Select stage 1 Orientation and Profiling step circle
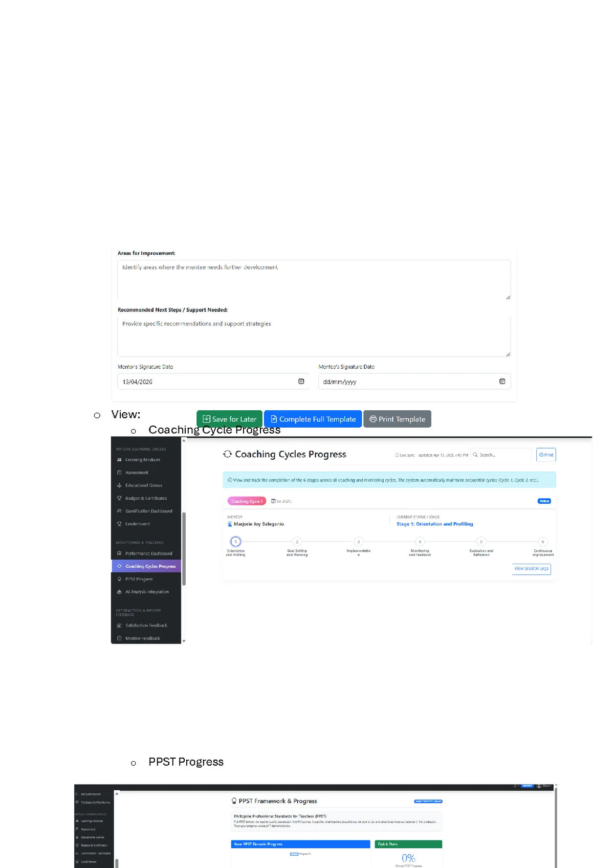Viewport: 614px width, 868px height. coord(235,542)
